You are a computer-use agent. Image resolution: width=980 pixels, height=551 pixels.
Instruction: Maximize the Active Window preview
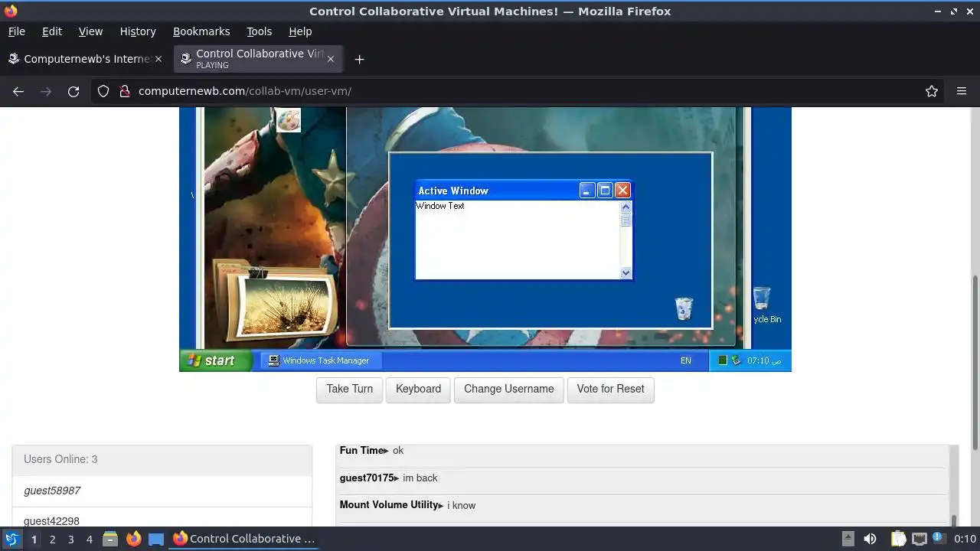[605, 191]
